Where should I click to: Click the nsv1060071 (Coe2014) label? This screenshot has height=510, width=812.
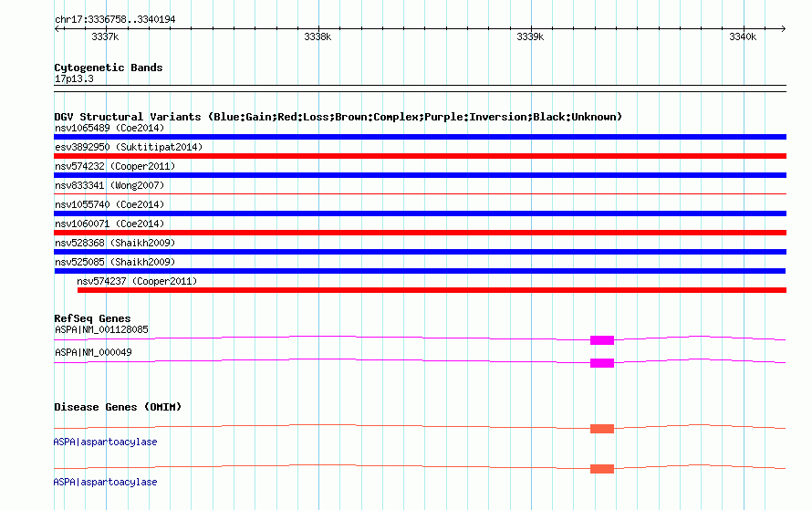point(109,224)
